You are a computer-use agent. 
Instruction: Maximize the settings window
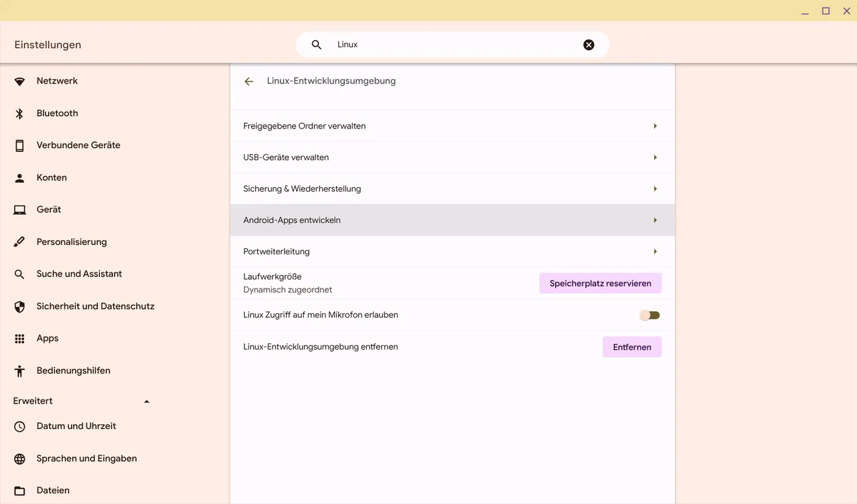826,11
